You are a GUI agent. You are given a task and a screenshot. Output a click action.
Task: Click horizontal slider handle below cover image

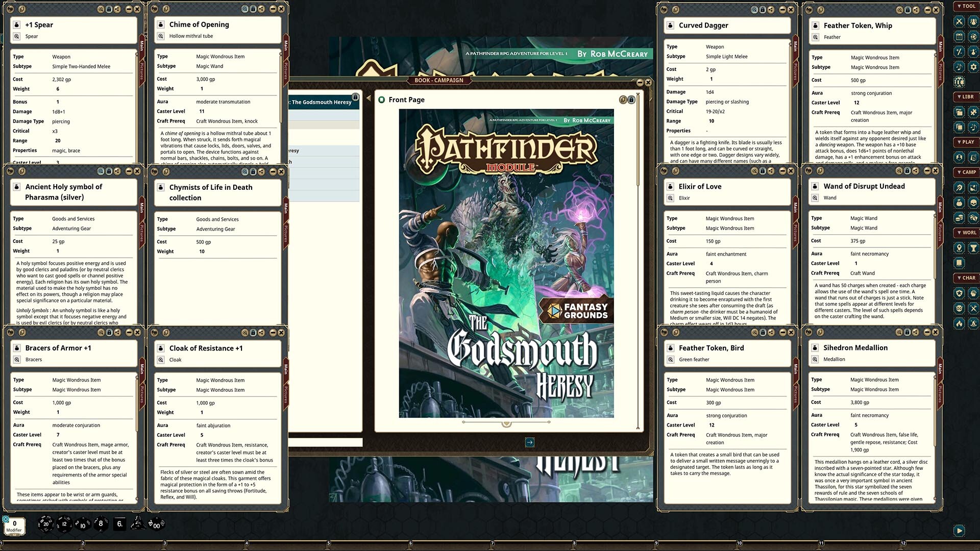(506, 423)
